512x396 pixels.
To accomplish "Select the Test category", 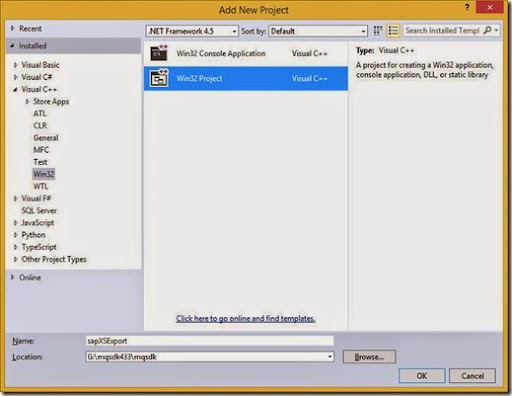I will point(40,162).
